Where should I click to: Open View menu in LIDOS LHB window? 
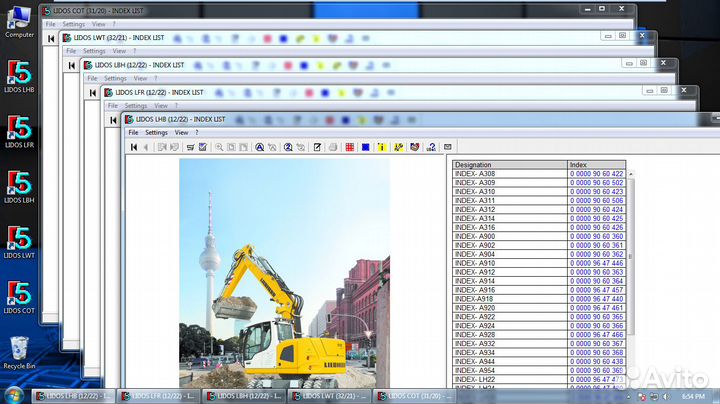pos(181,132)
